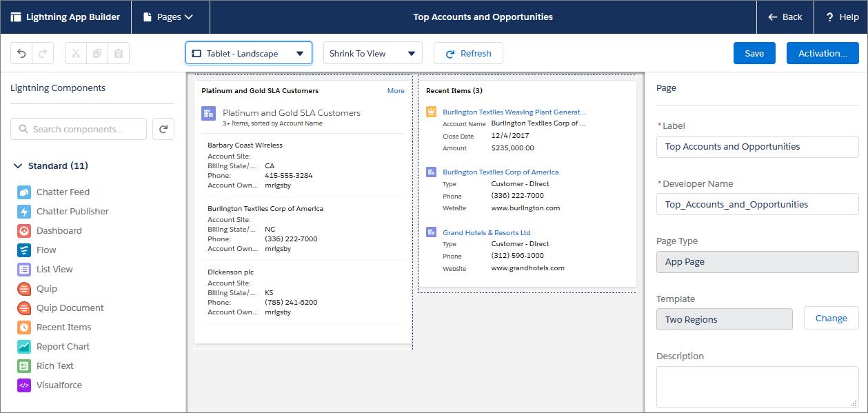Open Grand Hotels & Resorts Ltd link
Screen dimensions: 868x413
pos(487,232)
